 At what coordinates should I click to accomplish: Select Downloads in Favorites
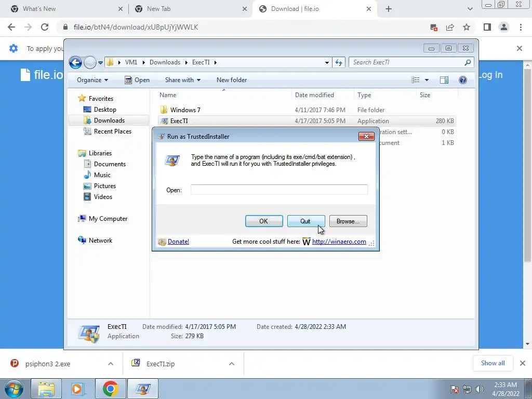(x=109, y=121)
